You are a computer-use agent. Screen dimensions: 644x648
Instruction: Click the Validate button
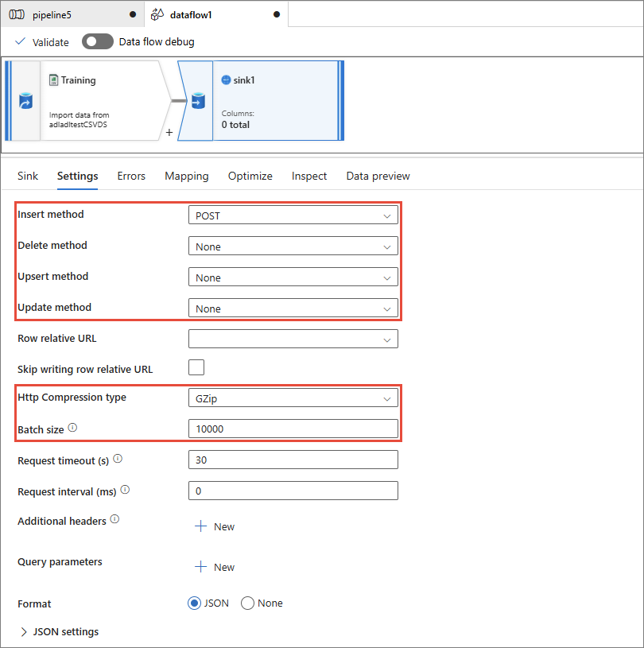coord(42,41)
